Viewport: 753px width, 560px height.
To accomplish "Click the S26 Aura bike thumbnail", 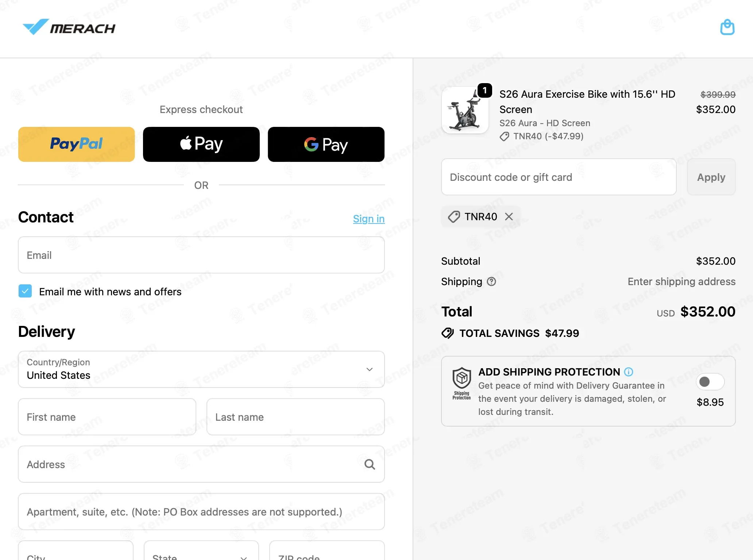I will tap(465, 110).
